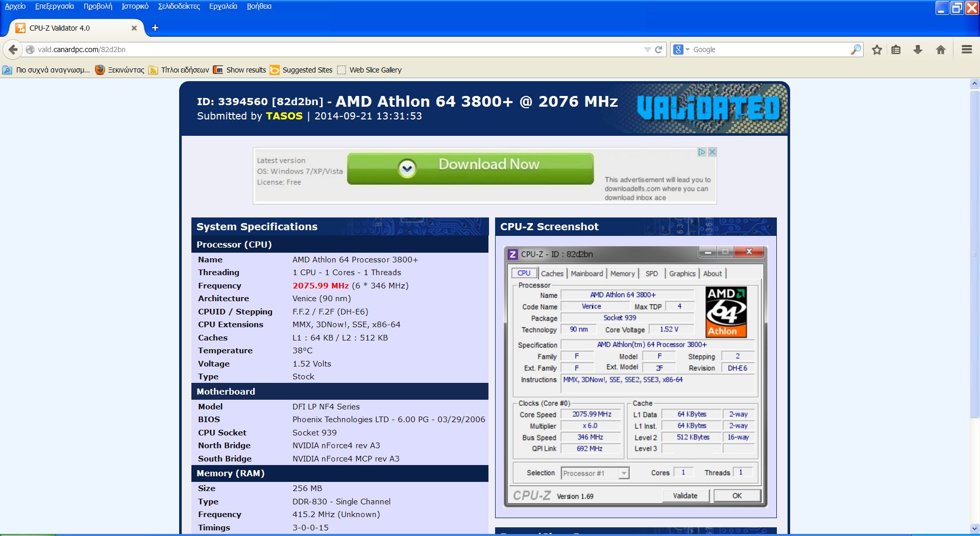Select the Memory tab in CPU-Z screenshot
The height and width of the screenshot is (536, 980).
pyautogui.click(x=622, y=274)
